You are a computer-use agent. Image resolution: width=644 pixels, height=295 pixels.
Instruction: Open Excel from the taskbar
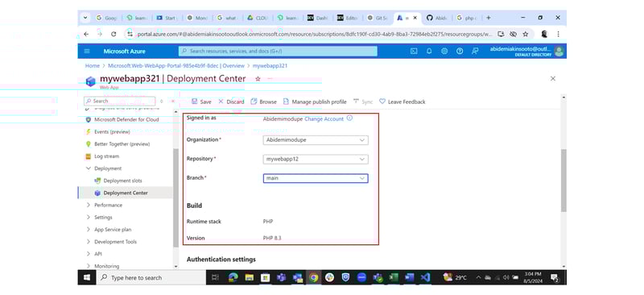point(394,278)
